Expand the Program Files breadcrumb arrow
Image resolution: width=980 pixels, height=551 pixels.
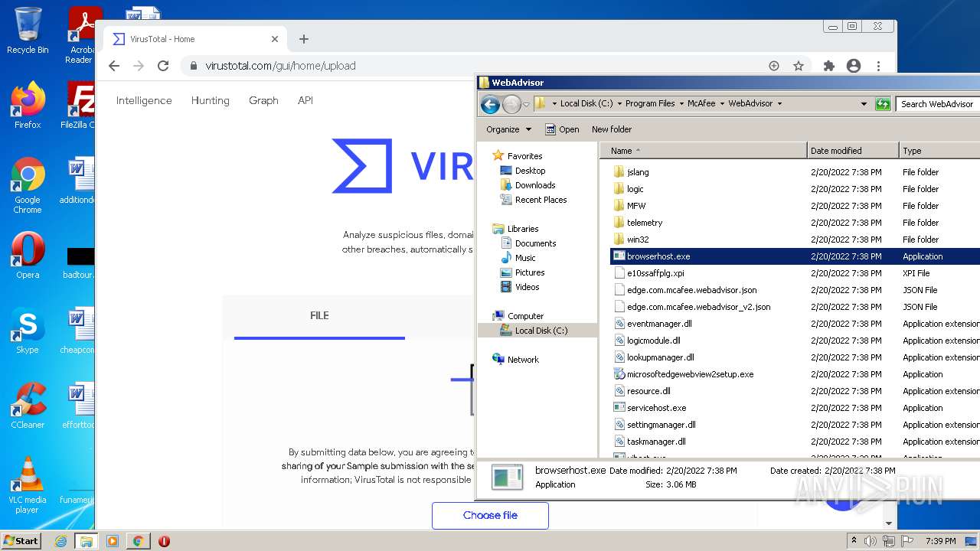681,104
